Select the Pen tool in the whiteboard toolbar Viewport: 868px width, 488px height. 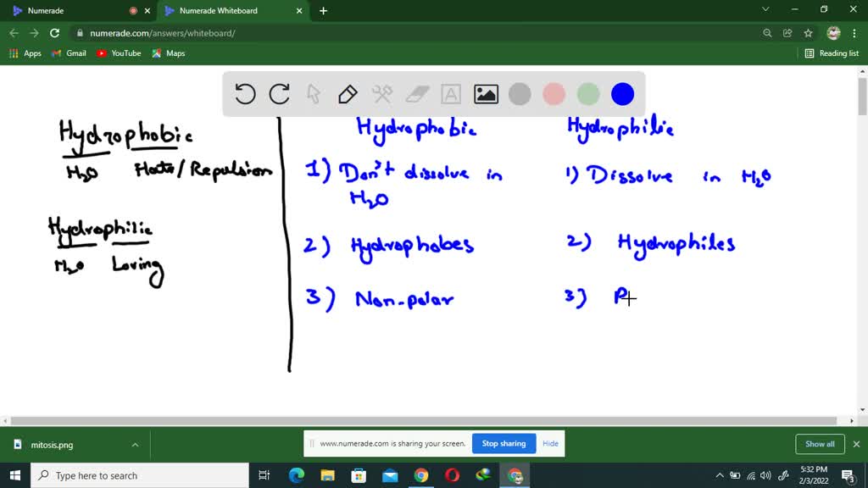click(348, 94)
